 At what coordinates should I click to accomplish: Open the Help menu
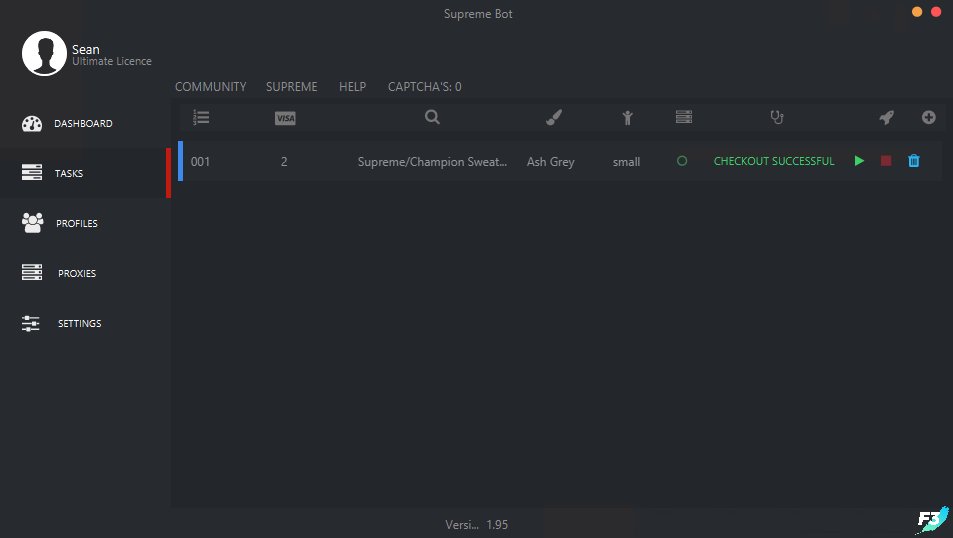point(353,86)
